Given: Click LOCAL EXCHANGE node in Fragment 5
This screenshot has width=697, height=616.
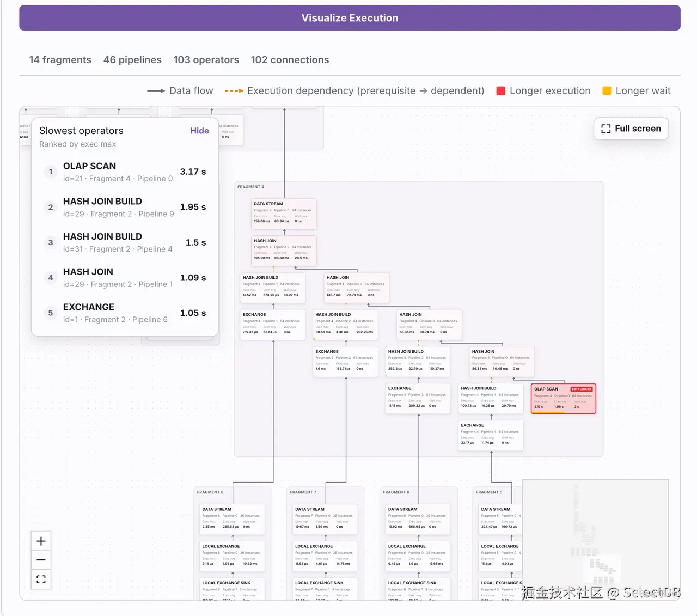Looking at the screenshot, I should [500, 556].
